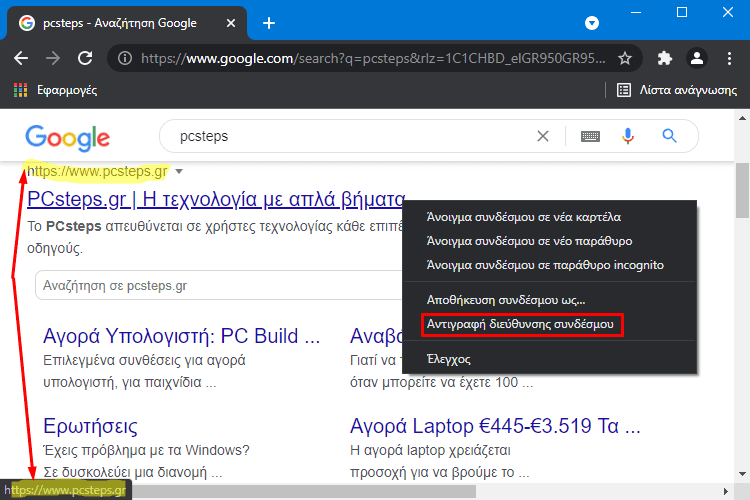The image size is (750, 500).
Task: Choose Έλεγχος in context menu
Action: click(550, 359)
